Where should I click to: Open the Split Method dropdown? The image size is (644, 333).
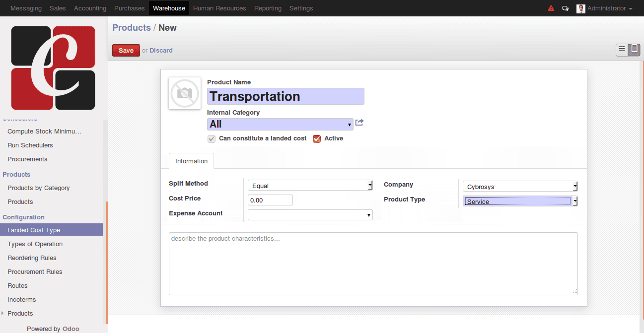(310, 186)
